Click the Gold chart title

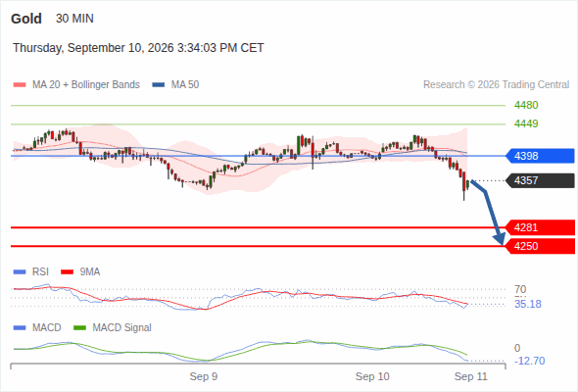coord(26,19)
